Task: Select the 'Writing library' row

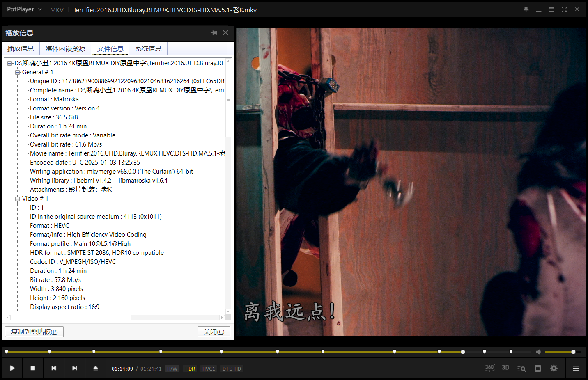Action: coord(99,181)
